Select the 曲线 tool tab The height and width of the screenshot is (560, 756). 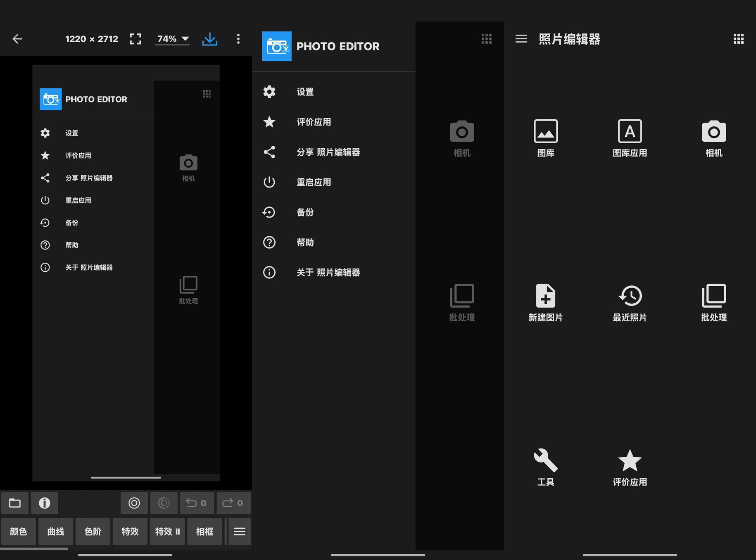[x=56, y=532]
